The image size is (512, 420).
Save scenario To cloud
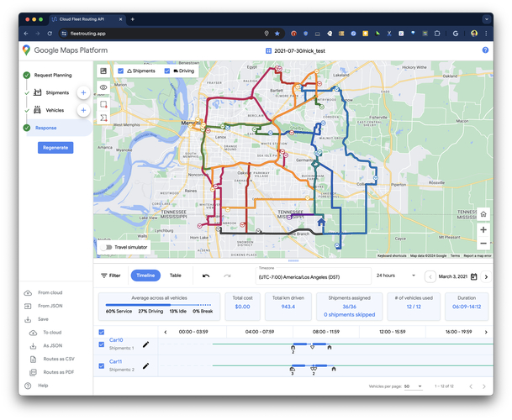(x=52, y=333)
